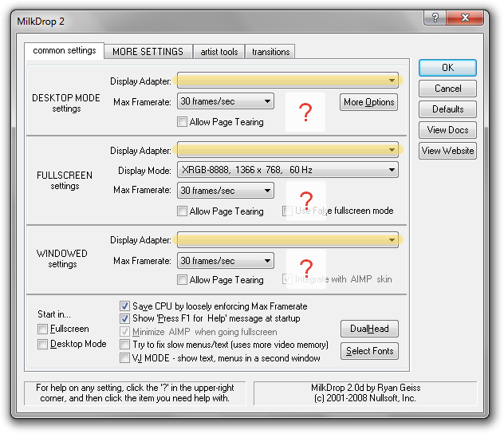Expand the Fullscreen Display Adapter dropdown
Image resolution: width=504 pixels, height=434 pixels.
(288, 150)
